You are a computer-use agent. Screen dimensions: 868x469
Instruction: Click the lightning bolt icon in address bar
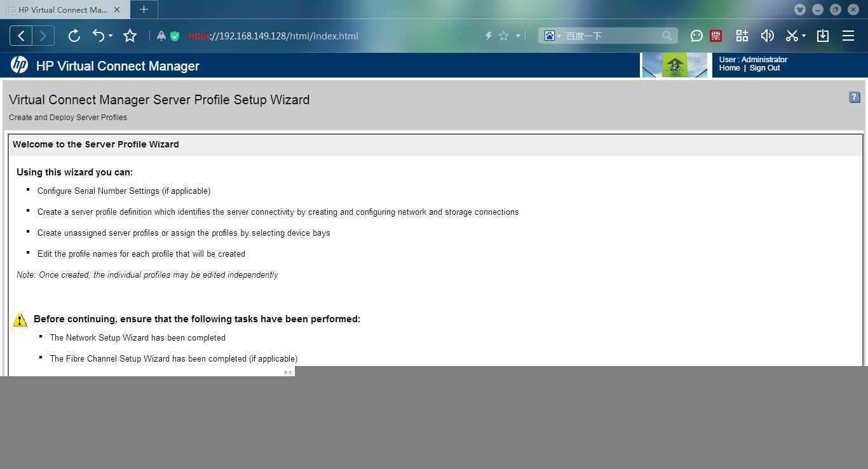point(489,36)
